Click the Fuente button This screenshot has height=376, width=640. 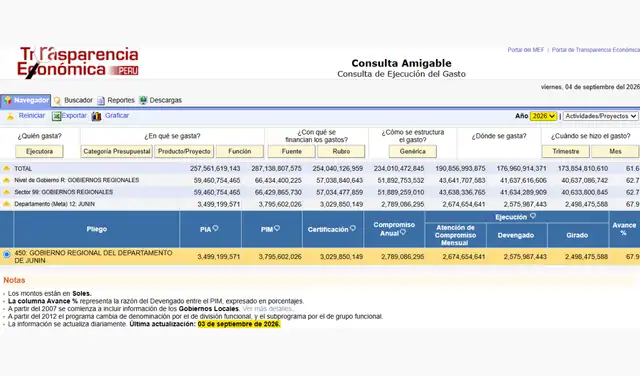pos(291,151)
